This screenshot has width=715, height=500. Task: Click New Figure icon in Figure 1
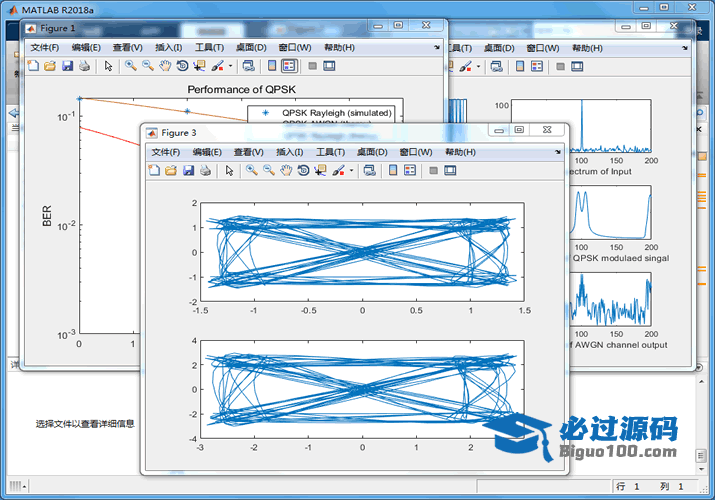(x=33, y=66)
